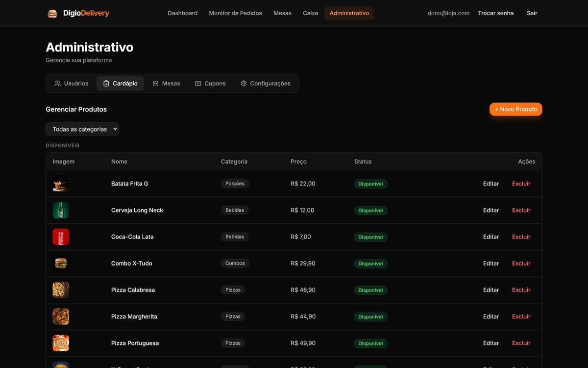This screenshot has height=368, width=588.
Task: Log out using the Sair link
Action: [x=532, y=13]
